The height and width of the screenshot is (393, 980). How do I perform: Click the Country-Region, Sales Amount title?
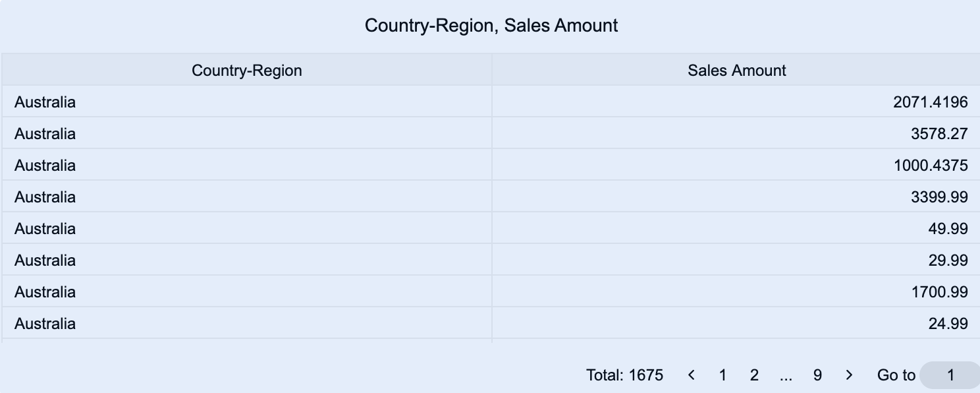tap(491, 26)
